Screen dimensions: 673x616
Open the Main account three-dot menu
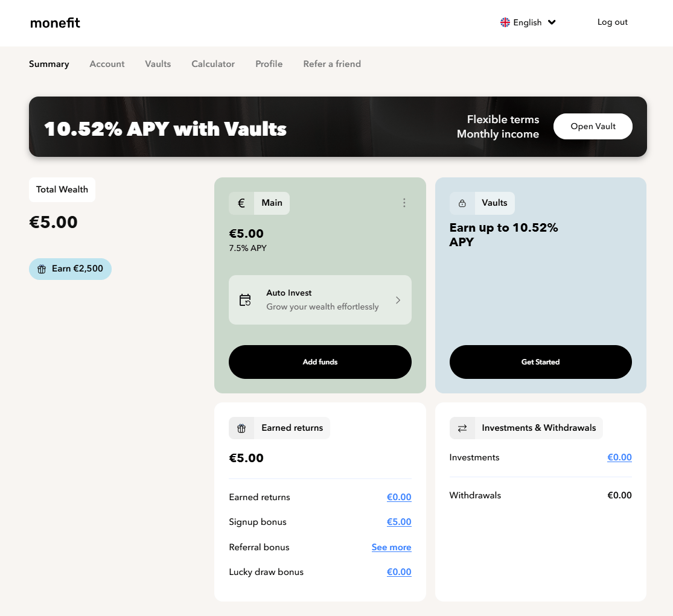click(404, 203)
